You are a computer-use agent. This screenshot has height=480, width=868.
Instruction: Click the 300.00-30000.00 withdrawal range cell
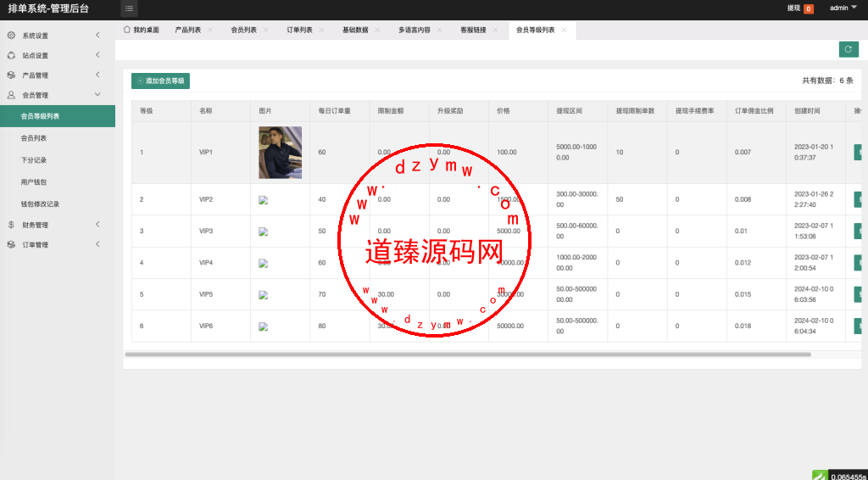[x=578, y=199]
